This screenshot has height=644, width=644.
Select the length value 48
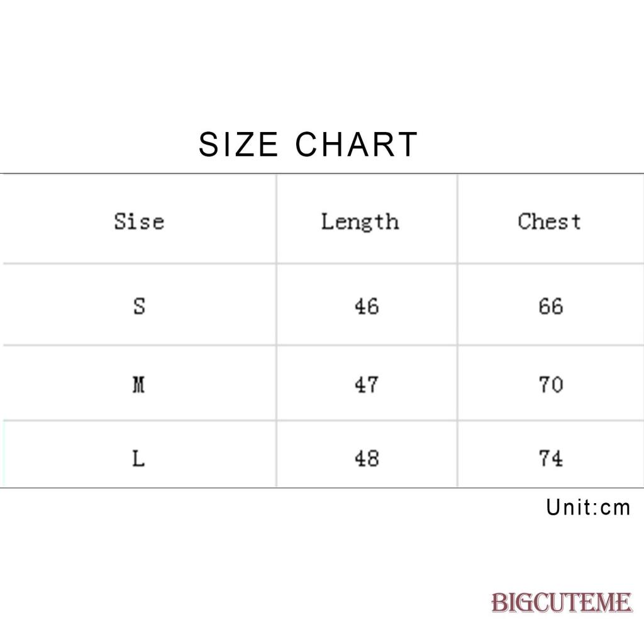(x=367, y=458)
